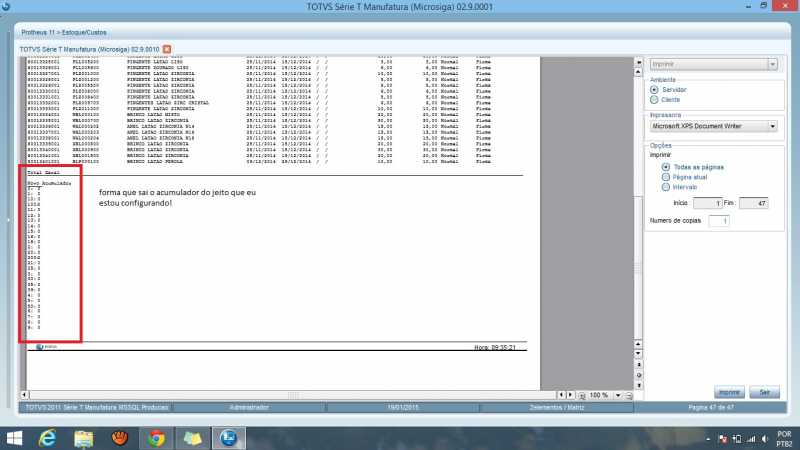
Task: Click the active TOTVS taskbar icon
Action: (x=229, y=438)
